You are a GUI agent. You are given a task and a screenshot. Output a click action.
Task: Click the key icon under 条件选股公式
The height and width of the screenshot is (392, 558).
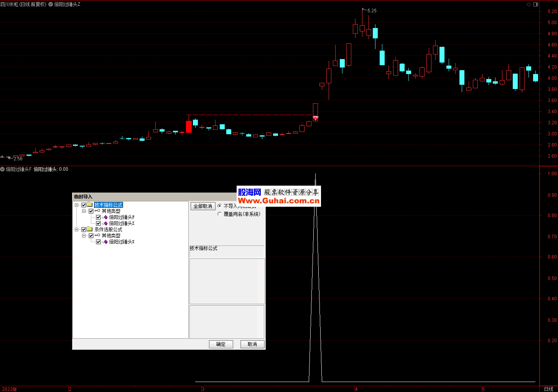[97, 236]
